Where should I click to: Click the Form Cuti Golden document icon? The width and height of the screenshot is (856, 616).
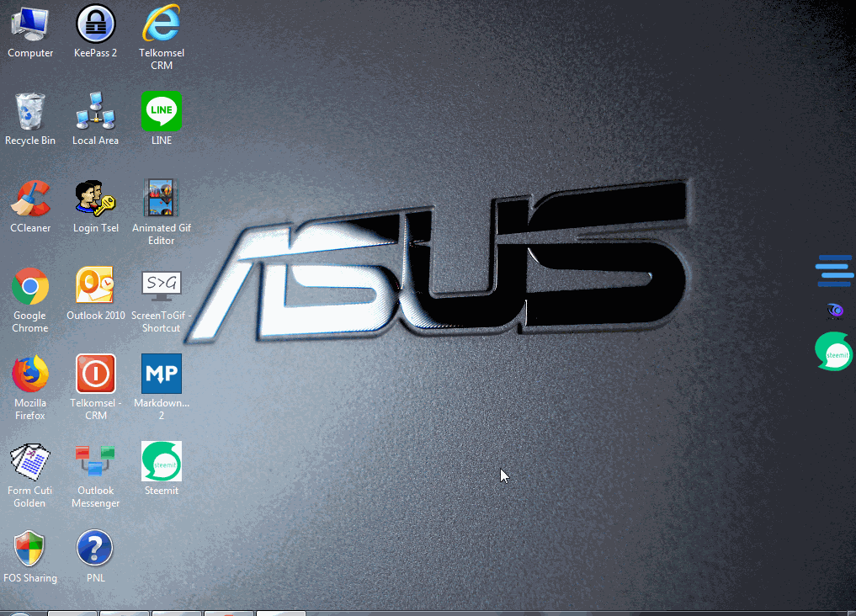(30, 462)
